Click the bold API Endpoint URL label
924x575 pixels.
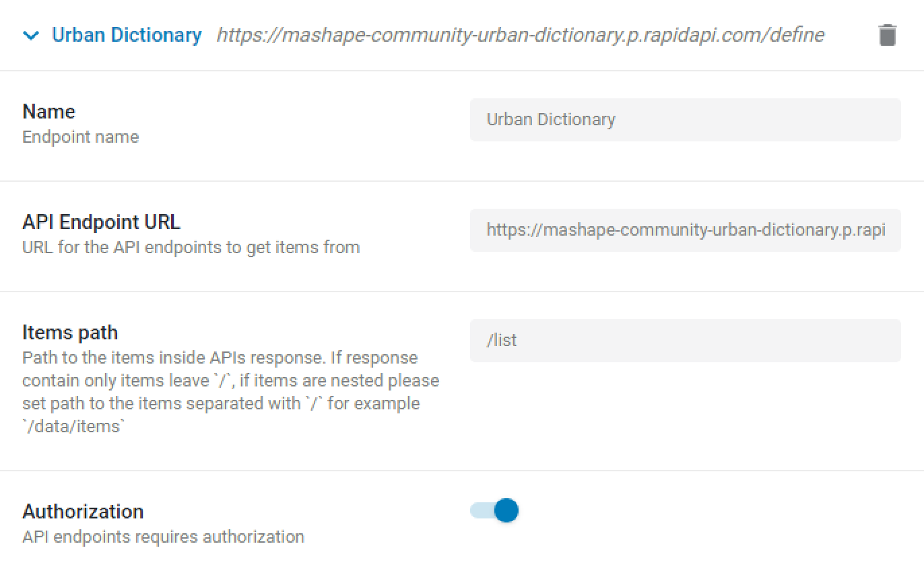point(101,222)
